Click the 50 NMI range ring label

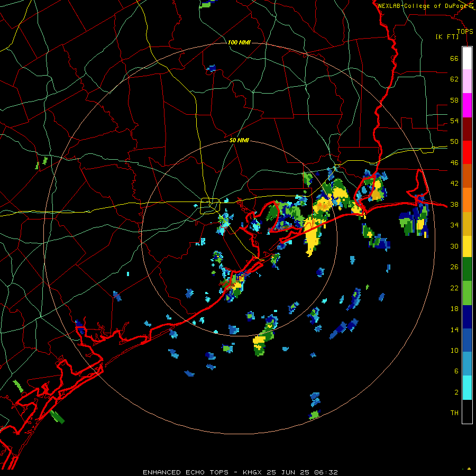pyautogui.click(x=239, y=140)
